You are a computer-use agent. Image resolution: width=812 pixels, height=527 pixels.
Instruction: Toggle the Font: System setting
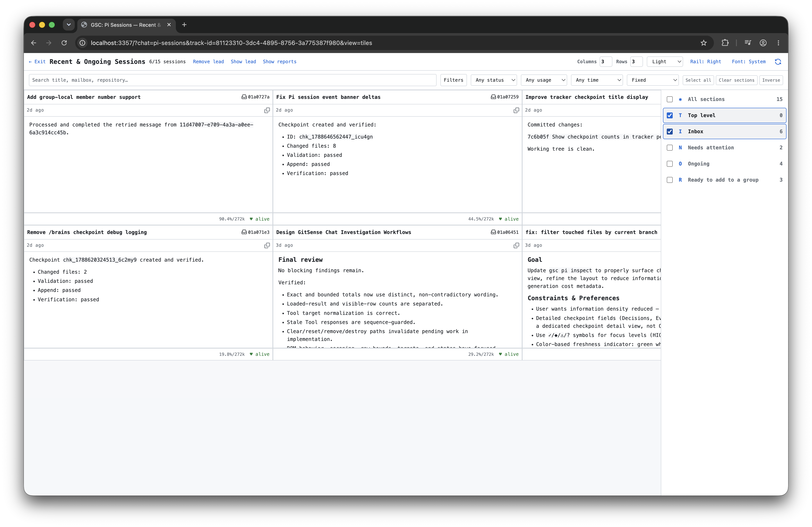pos(749,62)
